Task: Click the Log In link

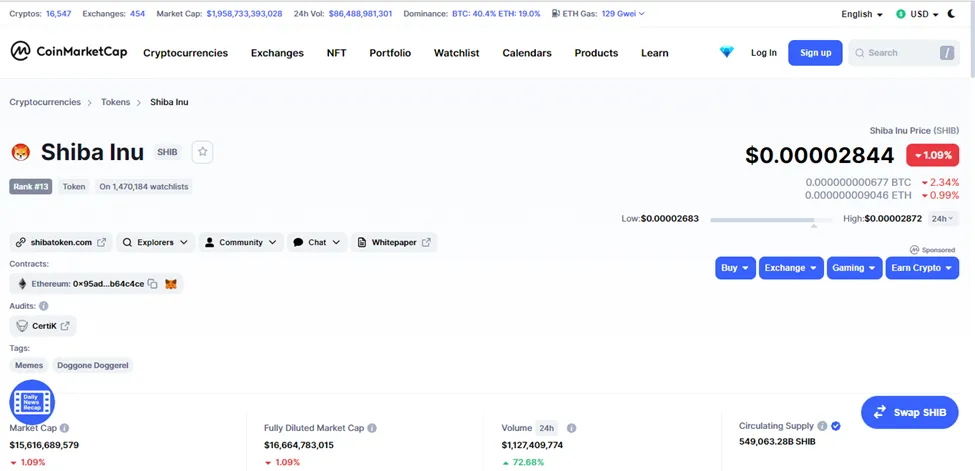Action: point(764,53)
